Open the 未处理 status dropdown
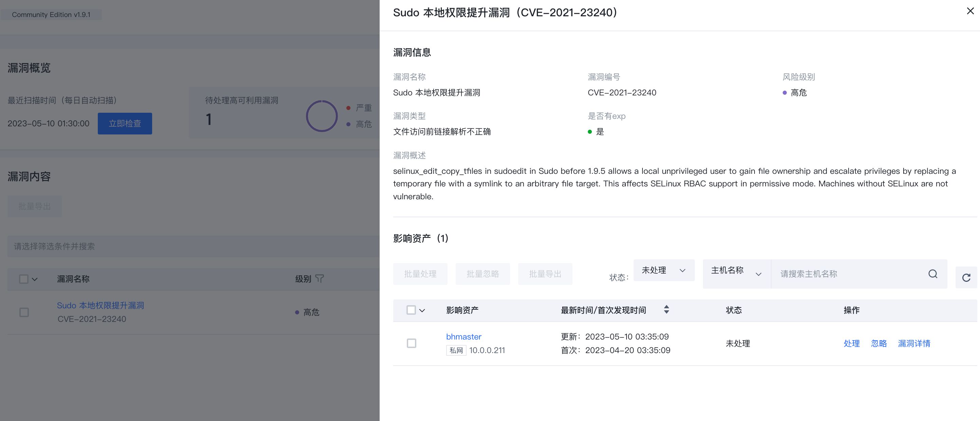The height and width of the screenshot is (421, 980). pos(664,270)
